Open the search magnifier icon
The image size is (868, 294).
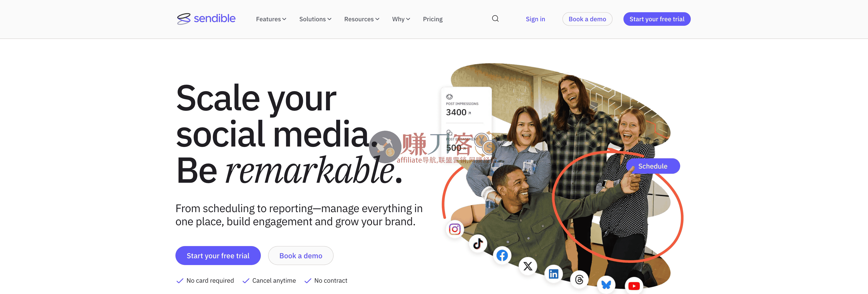[495, 19]
